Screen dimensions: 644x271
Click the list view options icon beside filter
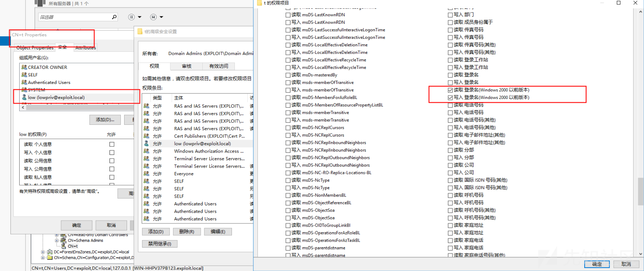click(131, 17)
